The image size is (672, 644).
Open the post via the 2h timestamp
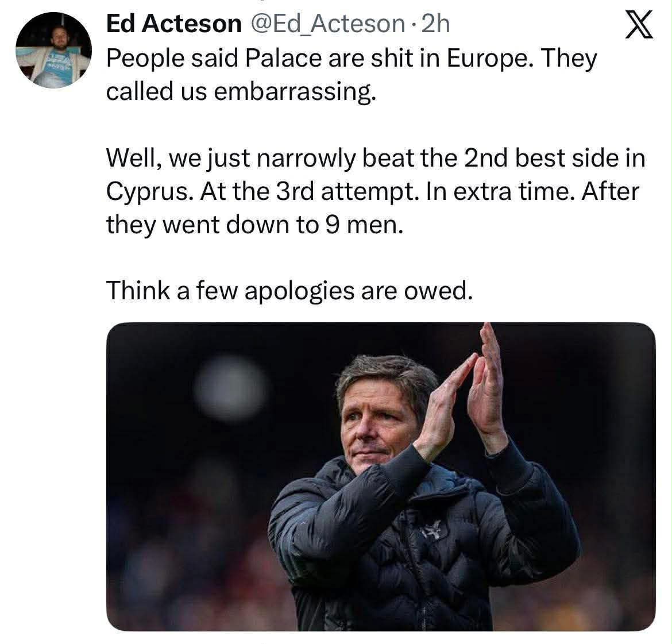click(435, 24)
